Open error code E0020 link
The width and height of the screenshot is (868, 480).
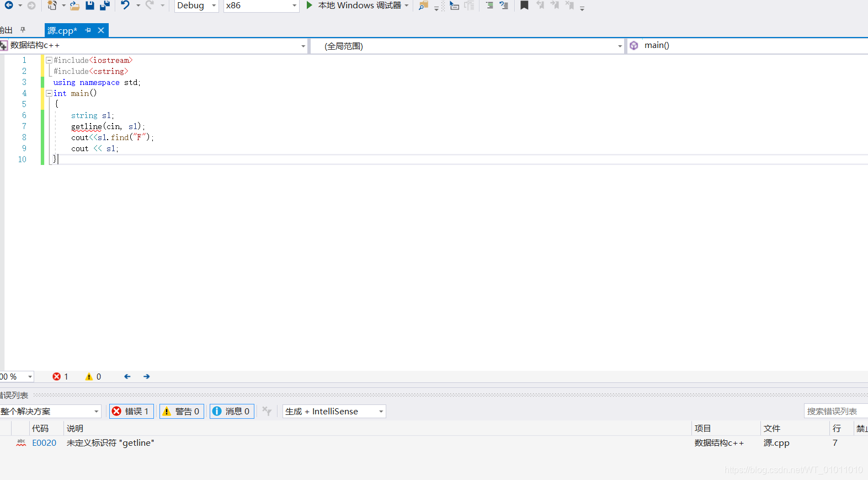(x=44, y=443)
